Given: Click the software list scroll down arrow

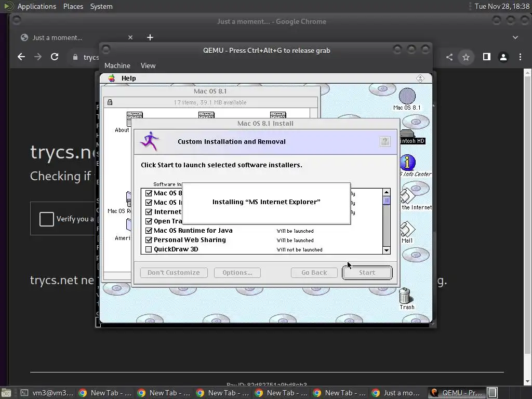Looking at the screenshot, I should pos(386,250).
